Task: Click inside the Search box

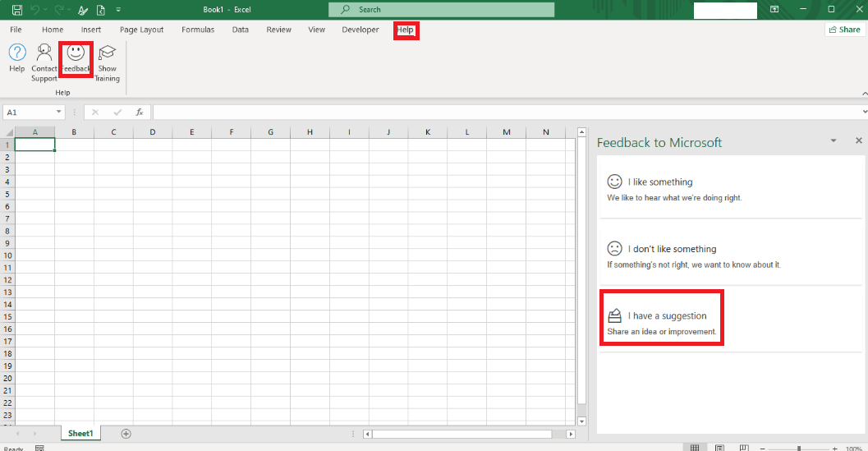Action: pos(441,9)
